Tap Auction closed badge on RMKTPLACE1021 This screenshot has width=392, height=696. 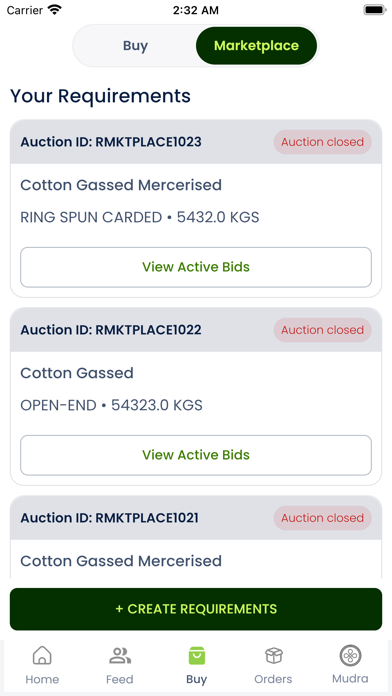pyautogui.click(x=322, y=518)
